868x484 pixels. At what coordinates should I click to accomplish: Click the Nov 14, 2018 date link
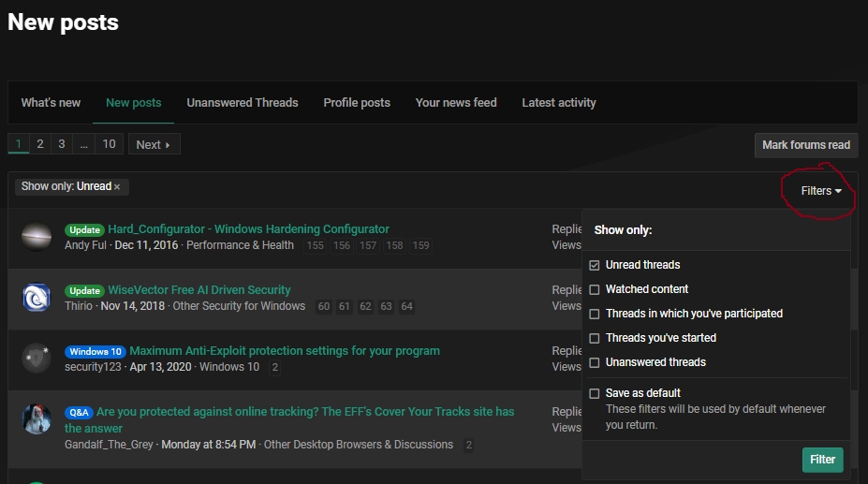133,306
